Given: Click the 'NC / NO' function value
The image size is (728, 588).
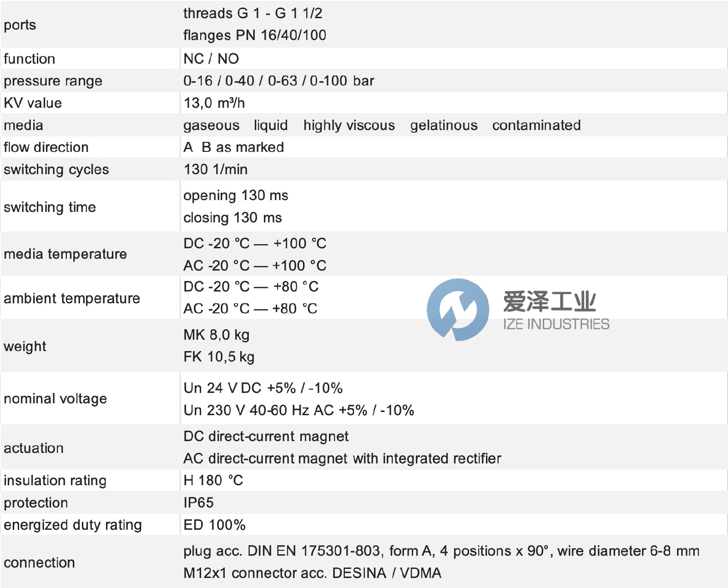Looking at the screenshot, I should pos(211,59).
